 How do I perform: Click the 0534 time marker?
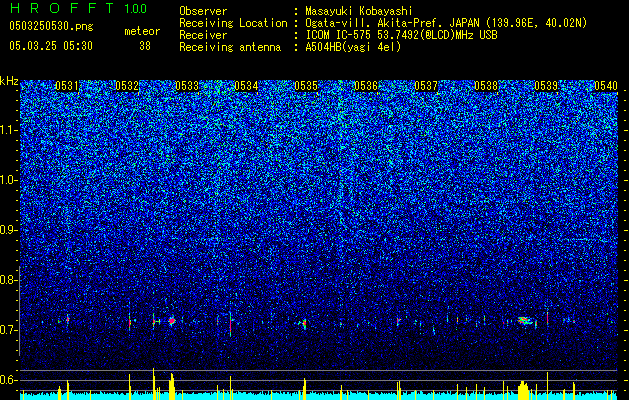coord(246,86)
